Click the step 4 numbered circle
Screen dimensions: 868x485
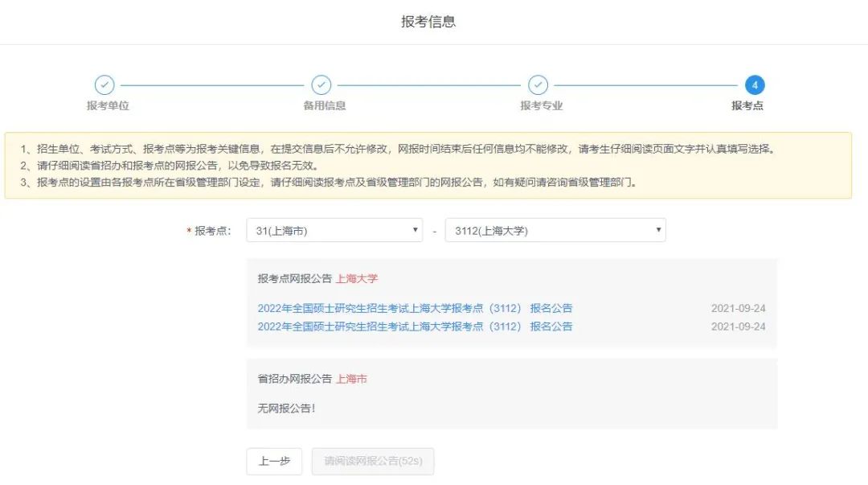754,85
